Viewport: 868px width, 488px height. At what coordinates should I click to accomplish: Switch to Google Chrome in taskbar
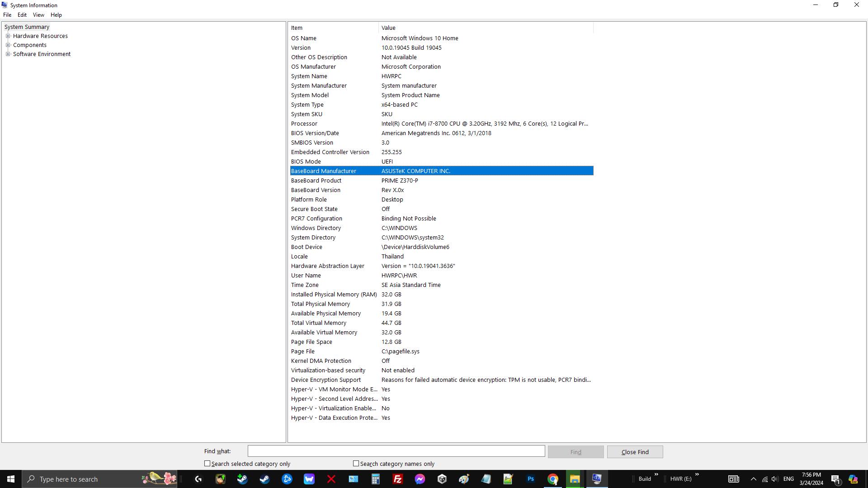553,479
